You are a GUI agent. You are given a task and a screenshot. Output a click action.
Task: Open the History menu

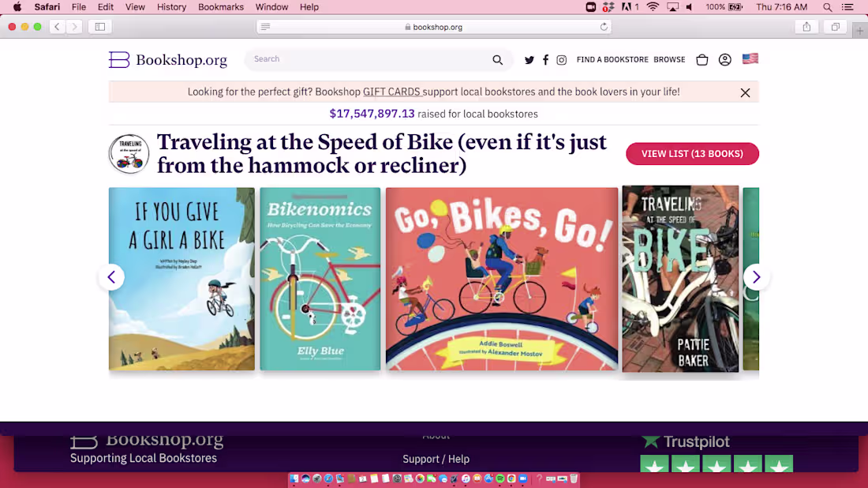[171, 7]
